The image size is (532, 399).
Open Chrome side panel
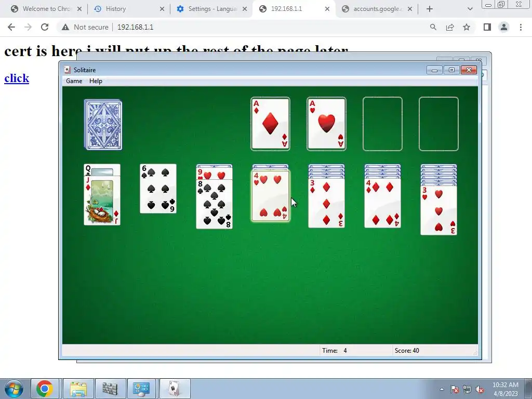click(487, 27)
